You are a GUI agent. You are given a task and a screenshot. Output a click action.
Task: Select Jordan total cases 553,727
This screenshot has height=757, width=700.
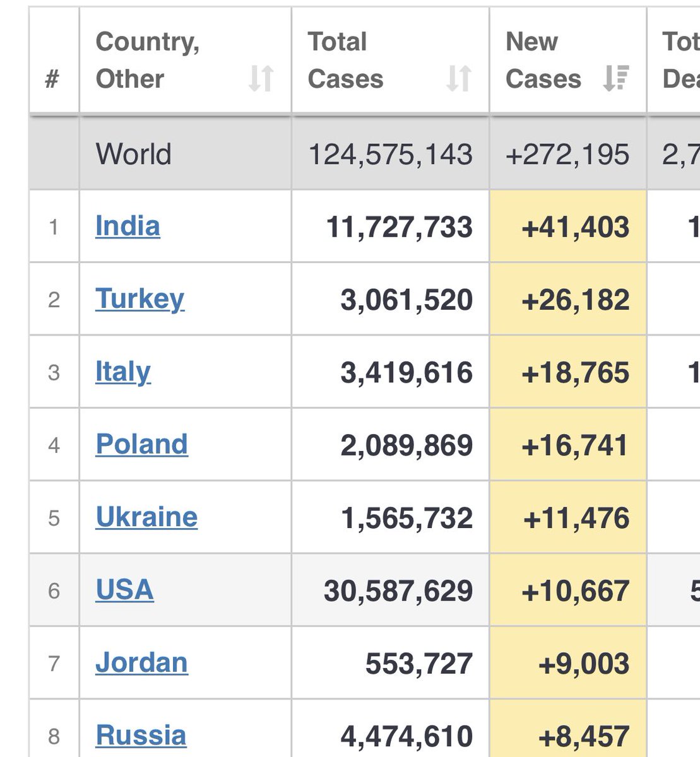(x=419, y=664)
